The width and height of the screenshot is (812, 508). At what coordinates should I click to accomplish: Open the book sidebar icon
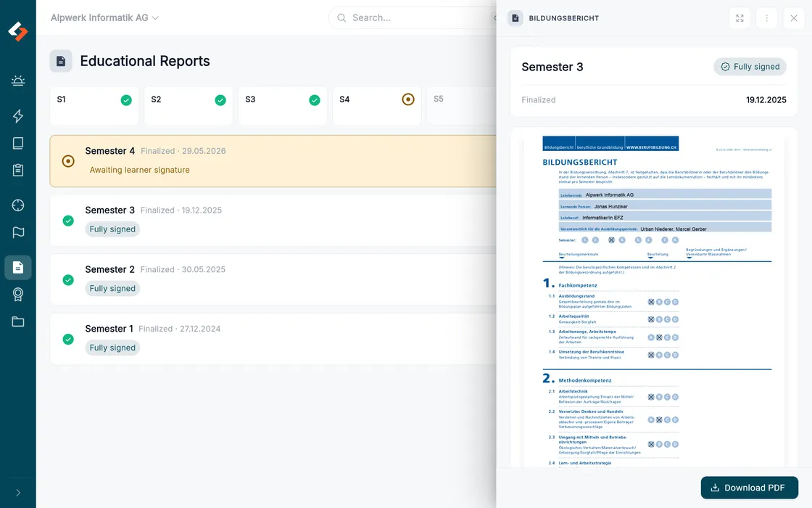(x=18, y=143)
